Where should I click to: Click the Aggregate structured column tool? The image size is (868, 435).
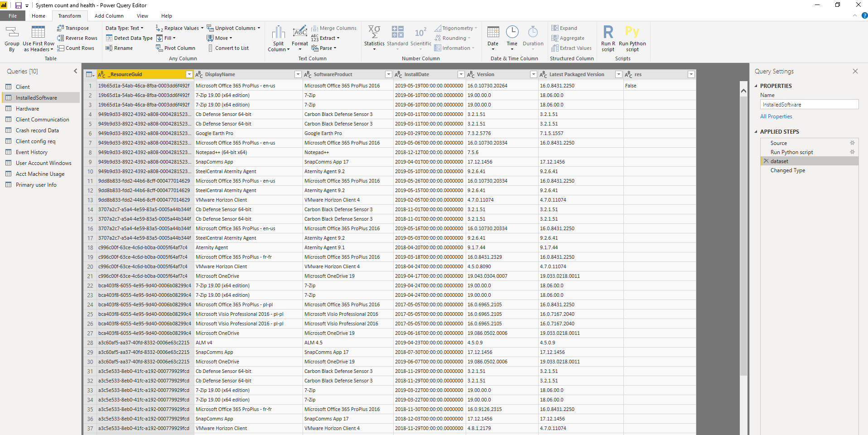pos(568,38)
